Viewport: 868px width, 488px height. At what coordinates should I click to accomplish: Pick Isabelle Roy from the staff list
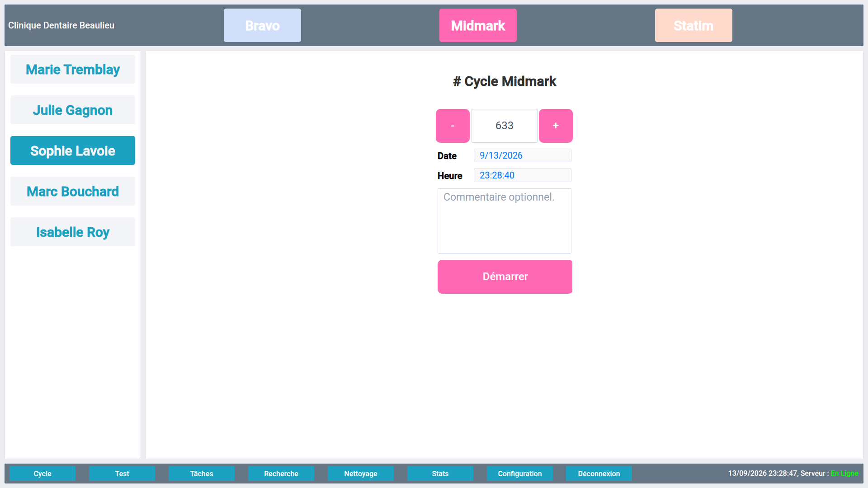click(x=73, y=232)
